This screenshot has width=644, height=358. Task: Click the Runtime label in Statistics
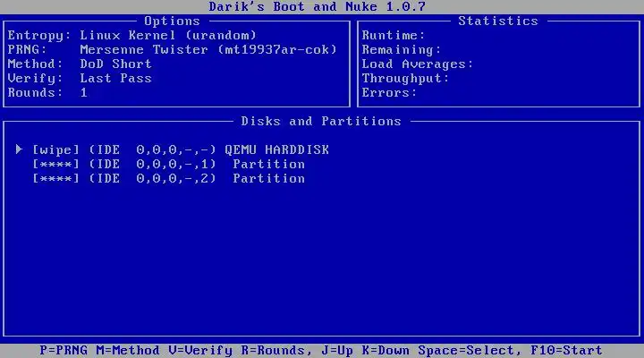click(x=394, y=36)
